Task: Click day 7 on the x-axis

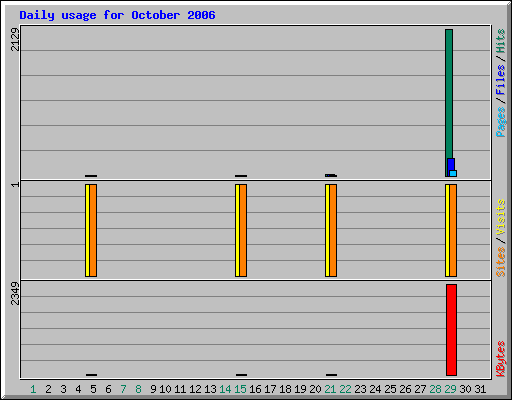Action: click(x=123, y=389)
